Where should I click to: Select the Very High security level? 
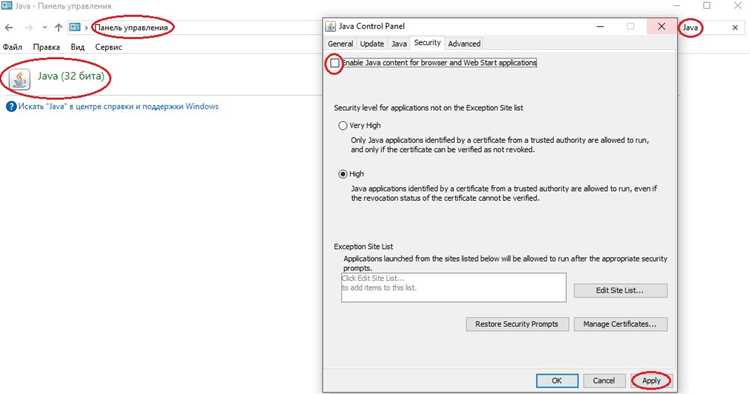click(x=342, y=126)
